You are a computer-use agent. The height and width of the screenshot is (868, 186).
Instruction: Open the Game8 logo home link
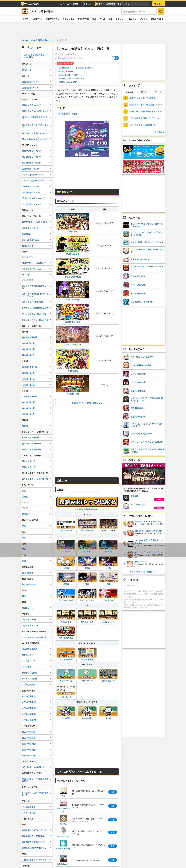point(30,4)
